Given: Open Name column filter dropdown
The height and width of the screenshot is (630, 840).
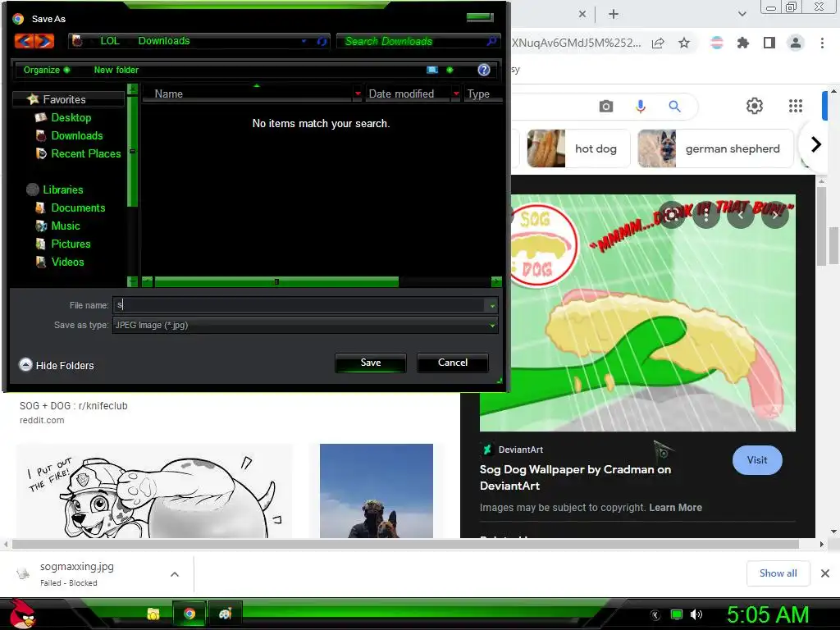Looking at the screenshot, I should point(358,94).
